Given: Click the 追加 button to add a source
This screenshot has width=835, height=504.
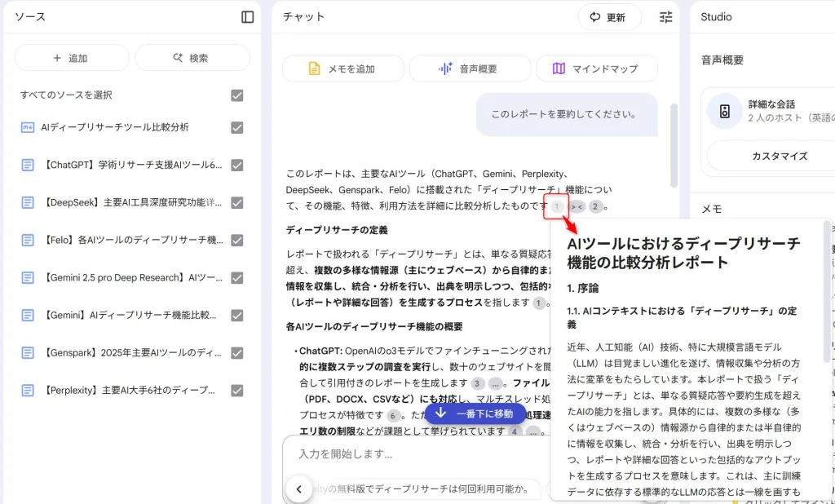Looking at the screenshot, I should [72, 58].
